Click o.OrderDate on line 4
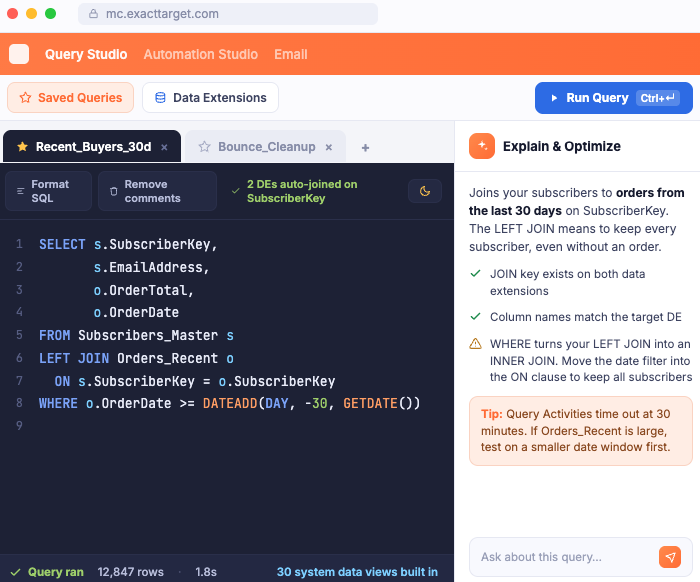The height and width of the screenshot is (582, 700). [x=136, y=312]
